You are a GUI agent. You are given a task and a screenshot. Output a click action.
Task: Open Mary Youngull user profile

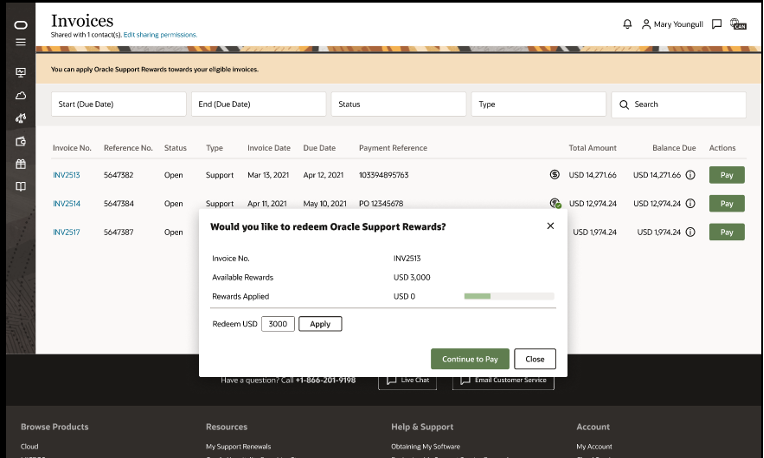[x=672, y=24]
